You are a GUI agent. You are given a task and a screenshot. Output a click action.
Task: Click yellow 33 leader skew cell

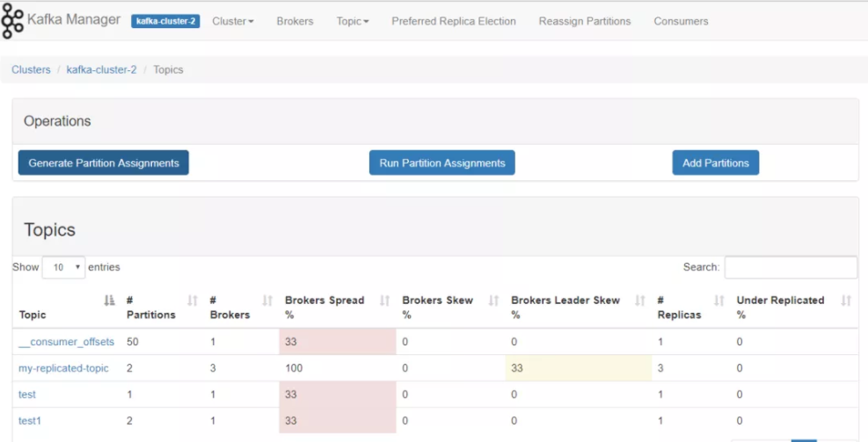tap(579, 368)
